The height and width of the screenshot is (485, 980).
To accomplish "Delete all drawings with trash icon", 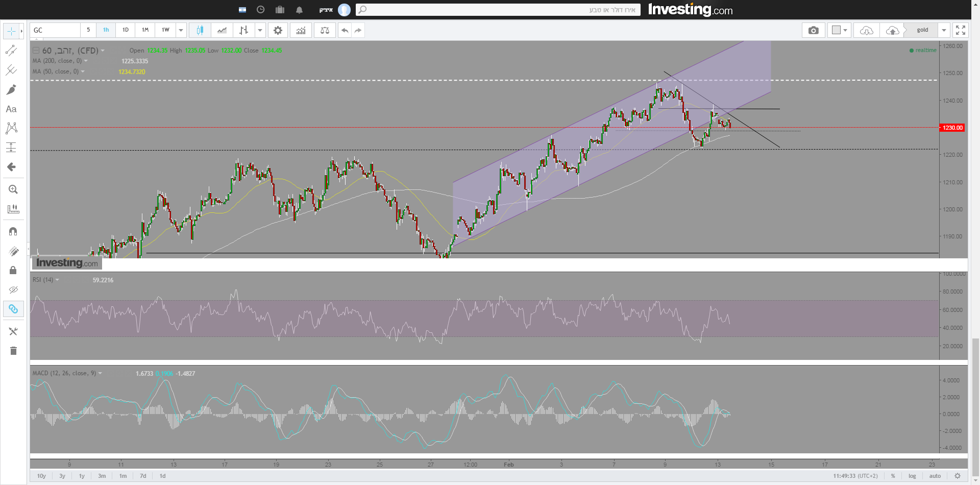I will (13, 351).
